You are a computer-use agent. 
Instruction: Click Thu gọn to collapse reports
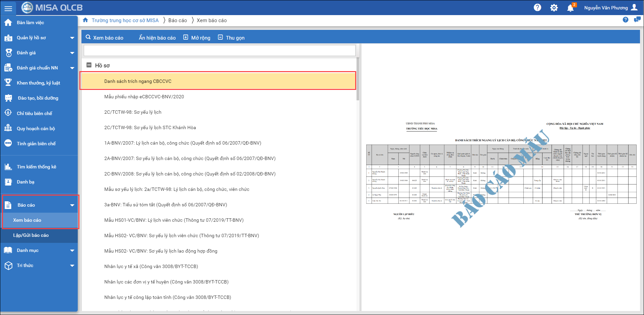click(x=231, y=38)
